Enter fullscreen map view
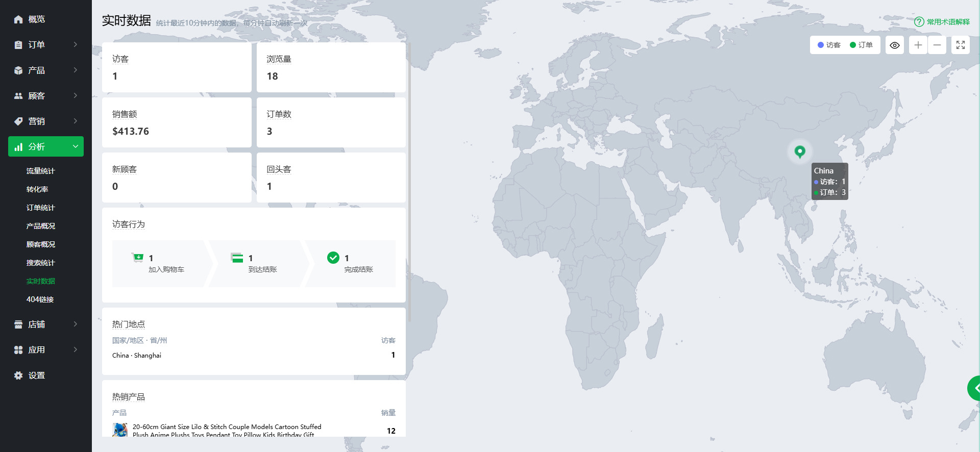 [960, 45]
